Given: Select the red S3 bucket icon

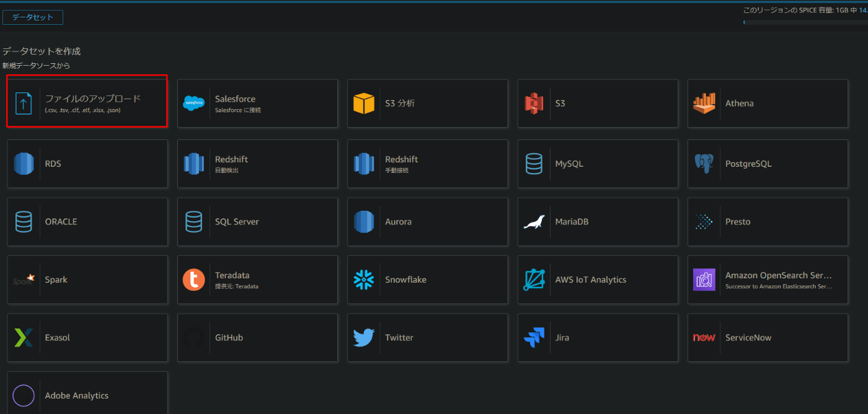Looking at the screenshot, I should click(x=534, y=103).
